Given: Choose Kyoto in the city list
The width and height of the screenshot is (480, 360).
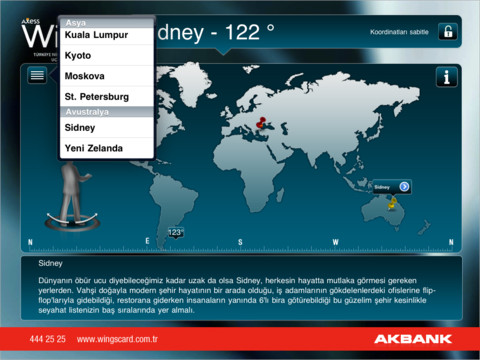Looking at the screenshot, I should coord(107,55).
